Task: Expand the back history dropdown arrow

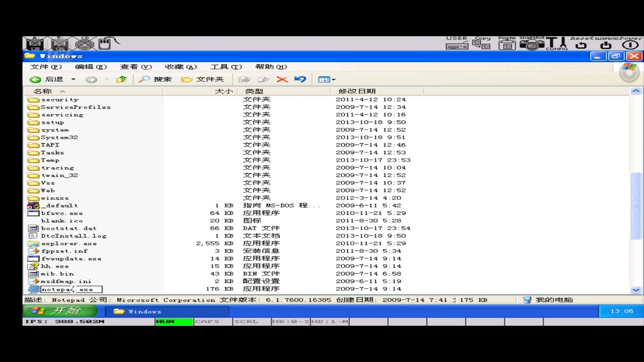Action: [x=73, y=79]
